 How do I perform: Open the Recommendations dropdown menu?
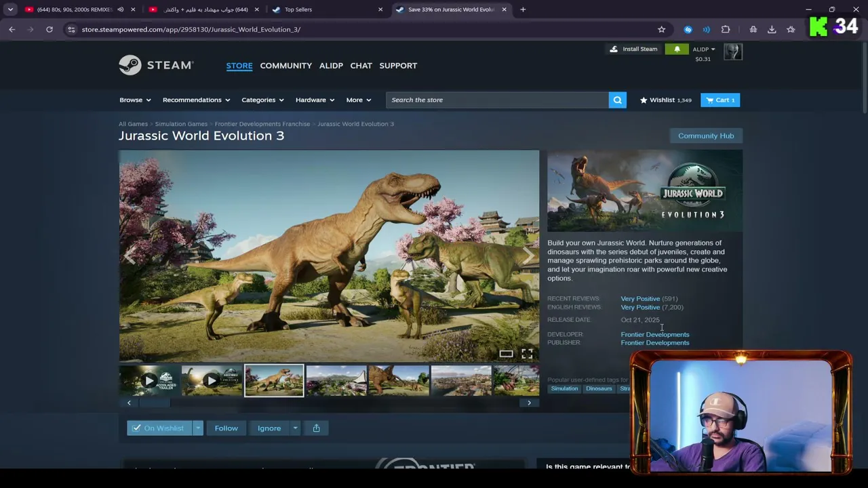tap(196, 100)
